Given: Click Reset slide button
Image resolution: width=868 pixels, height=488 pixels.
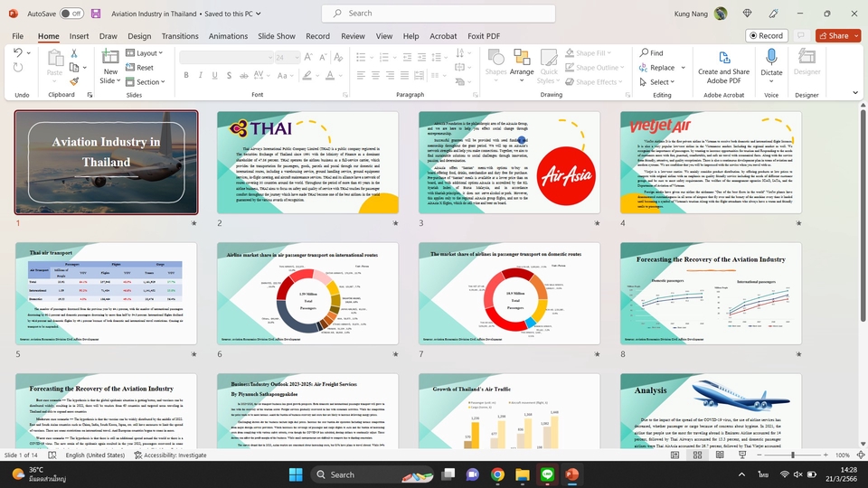Looking at the screenshot, I should tap(139, 68).
